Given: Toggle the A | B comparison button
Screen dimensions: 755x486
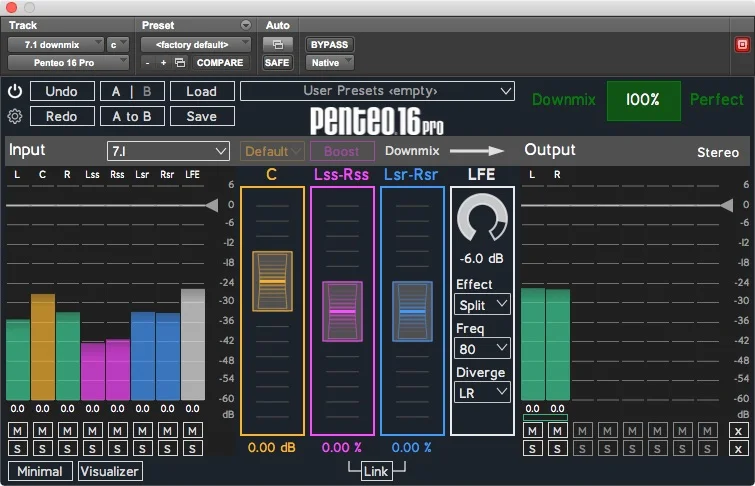Looking at the screenshot, I should click(132, 91).
